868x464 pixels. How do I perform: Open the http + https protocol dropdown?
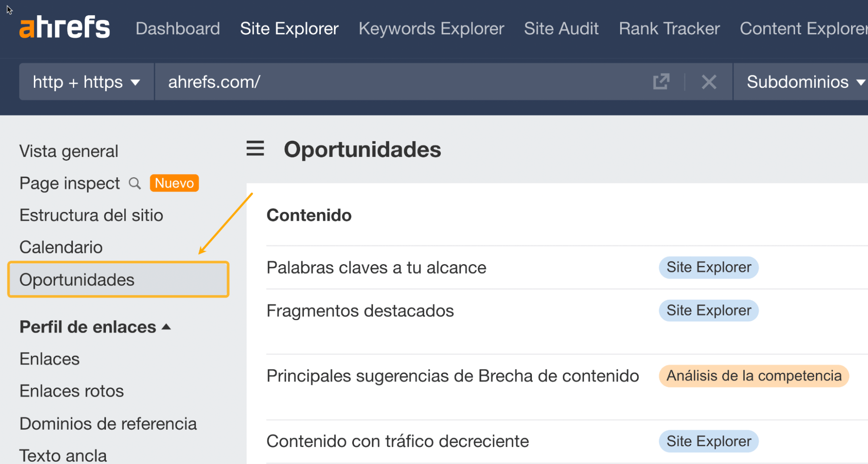86,82
